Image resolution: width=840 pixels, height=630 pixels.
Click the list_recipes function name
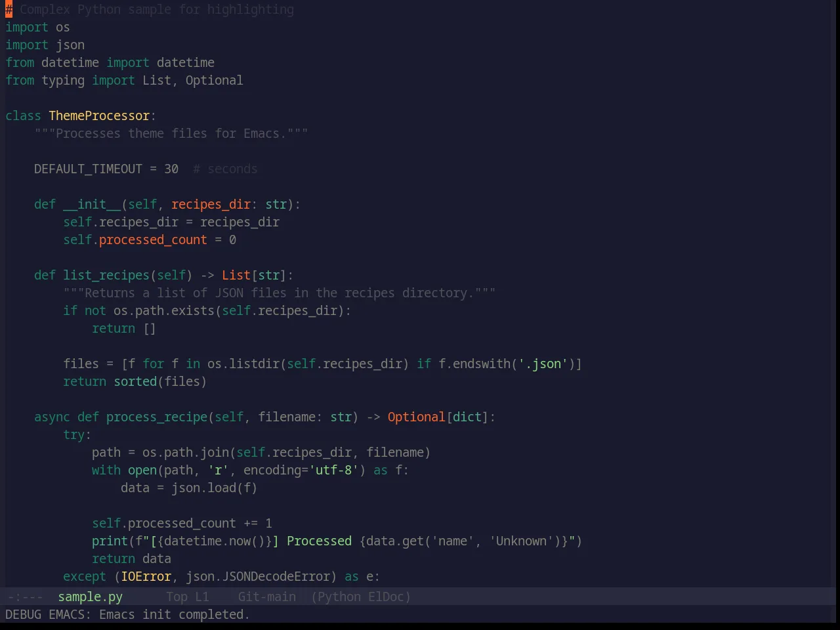pos(106,275)
